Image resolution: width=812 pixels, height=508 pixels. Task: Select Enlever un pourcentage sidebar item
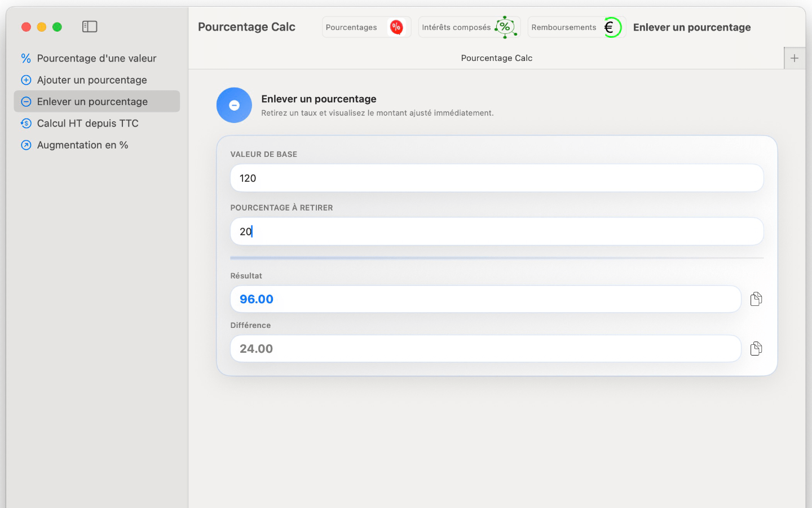[92, 102]
